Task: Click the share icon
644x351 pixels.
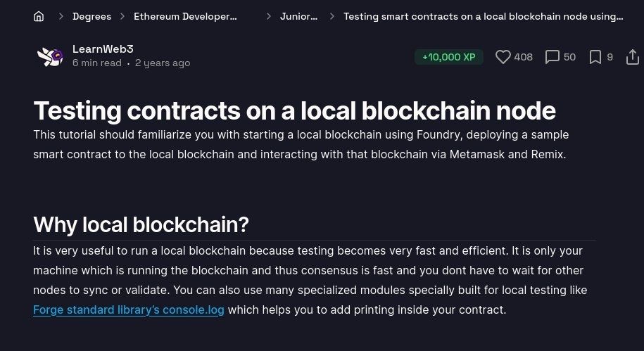Action: click(632, 56)
